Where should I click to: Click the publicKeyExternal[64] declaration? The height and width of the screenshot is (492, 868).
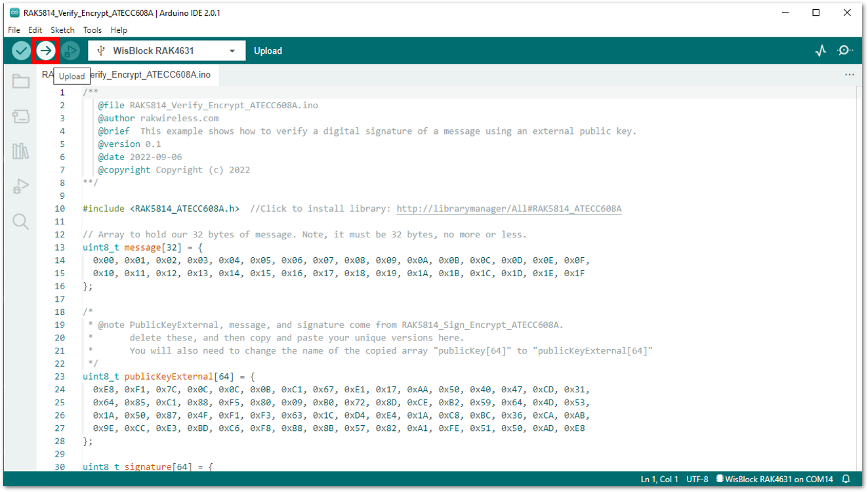point(169,377)
